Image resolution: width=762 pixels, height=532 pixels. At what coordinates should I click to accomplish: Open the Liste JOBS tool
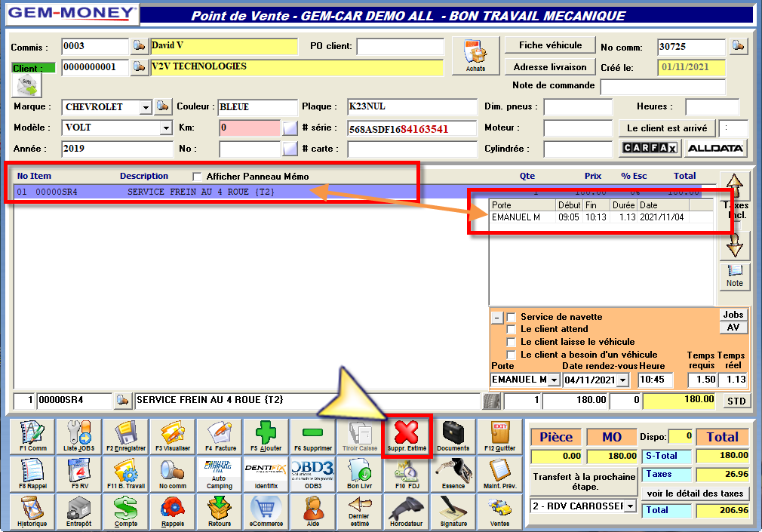coord(79,436)
